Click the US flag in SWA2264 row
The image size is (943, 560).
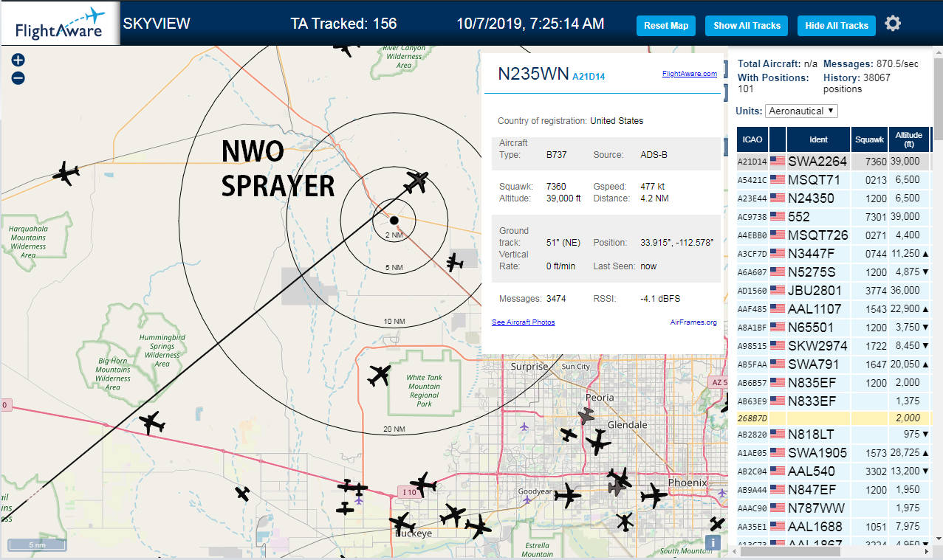coord(778,161)
